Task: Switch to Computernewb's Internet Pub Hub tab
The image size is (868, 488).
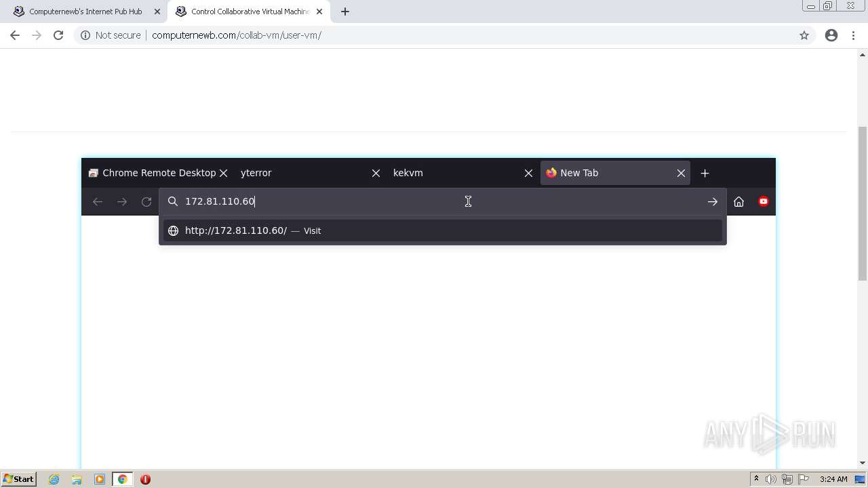Action: [x=86, y=12]
